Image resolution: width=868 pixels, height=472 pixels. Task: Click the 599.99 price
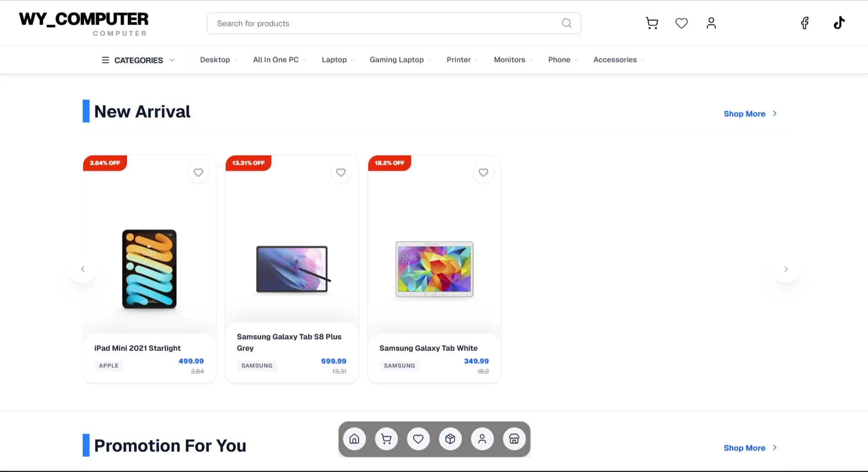point(333,361)
